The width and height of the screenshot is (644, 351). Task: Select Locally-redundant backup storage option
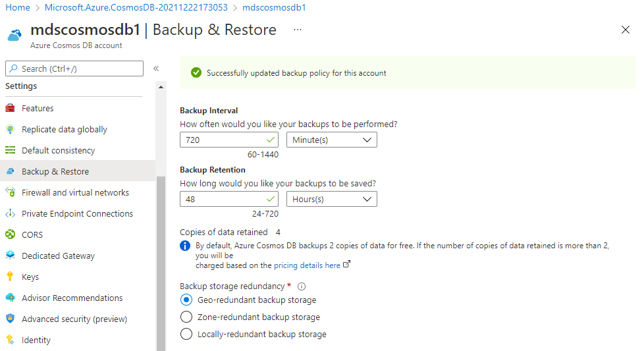(186, 334)
